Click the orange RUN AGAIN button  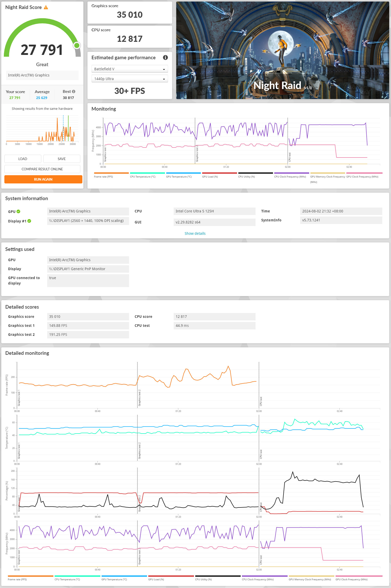click(43, 179)
